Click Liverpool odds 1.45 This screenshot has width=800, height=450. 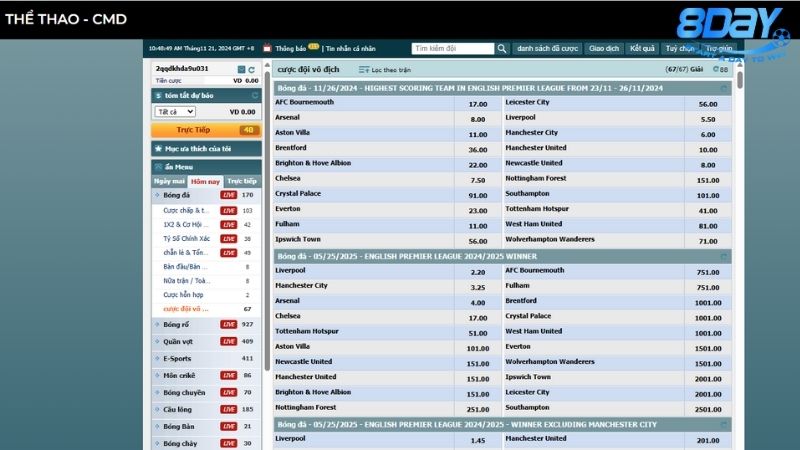478,441
